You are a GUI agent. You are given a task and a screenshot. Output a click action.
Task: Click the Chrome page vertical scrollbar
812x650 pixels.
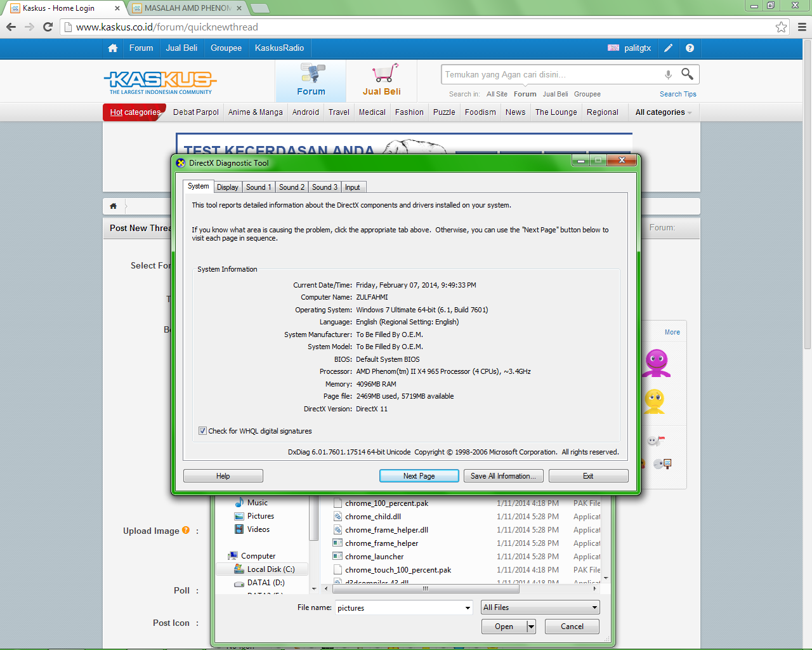(x=807, y=195)
